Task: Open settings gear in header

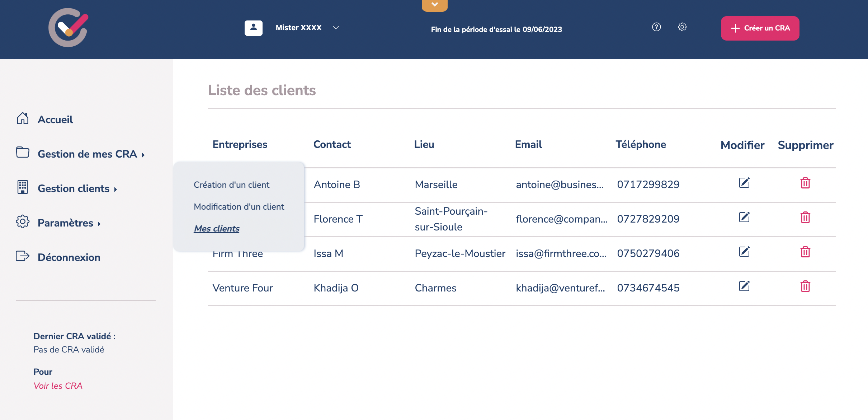Action: (x=682, y=27)
